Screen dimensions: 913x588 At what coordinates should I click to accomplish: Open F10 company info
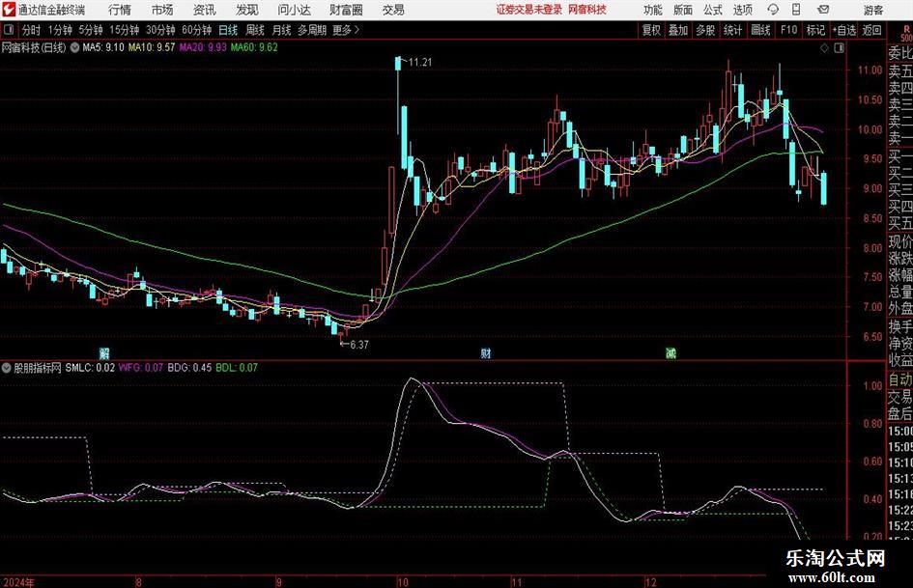[789, 30]
